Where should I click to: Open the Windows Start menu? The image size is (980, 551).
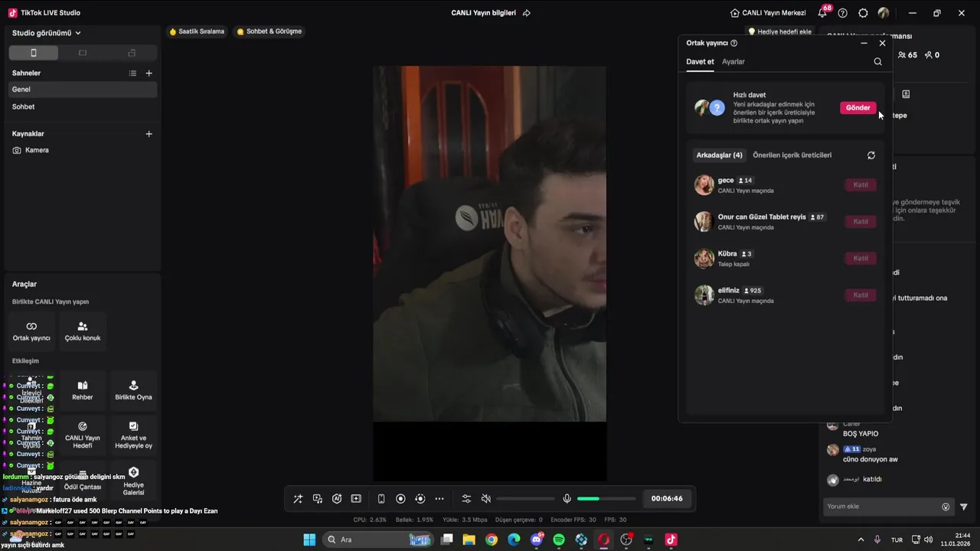309,540
